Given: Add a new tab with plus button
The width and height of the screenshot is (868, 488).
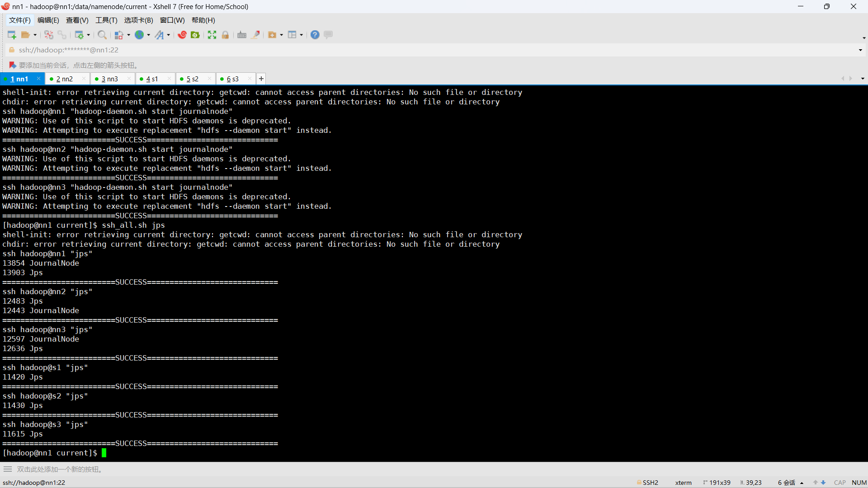Looking at the screenshot, I should (x=261, y=79).
